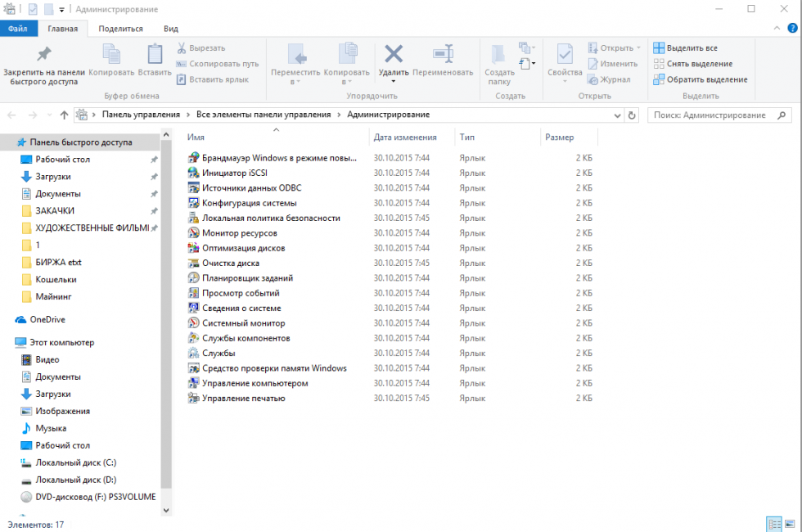Screen dimensions: 802x532
Task: Go up one folder level arrow
Action: pyautogui.click(x=64, y=115)
